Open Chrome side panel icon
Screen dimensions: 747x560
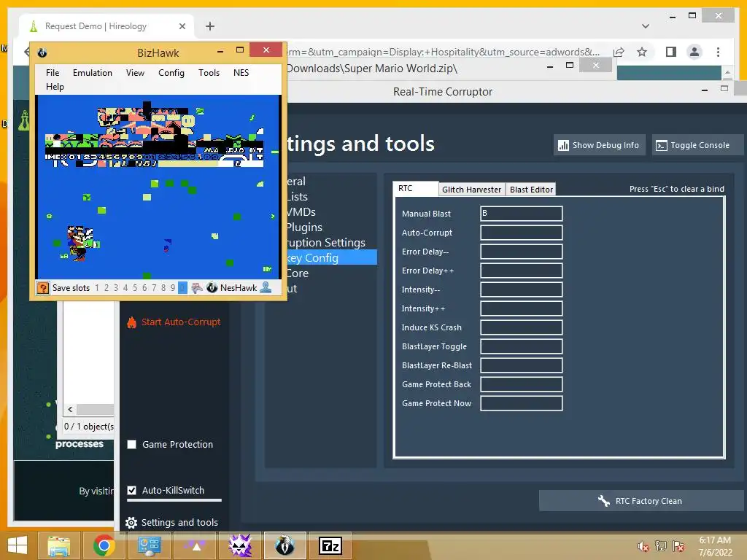671,52
